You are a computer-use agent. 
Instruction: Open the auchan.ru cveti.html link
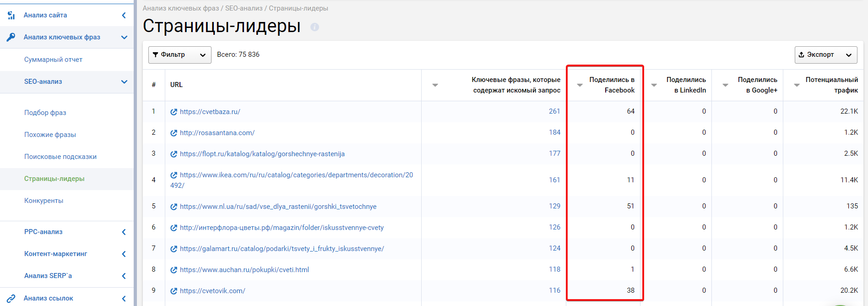coord(244,270)
